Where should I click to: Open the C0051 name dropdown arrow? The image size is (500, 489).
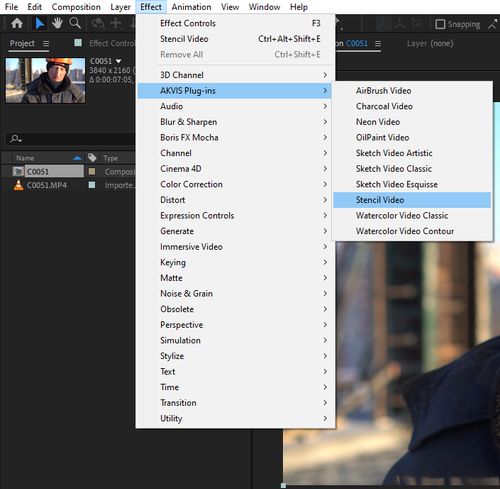(x=118, y=61)
